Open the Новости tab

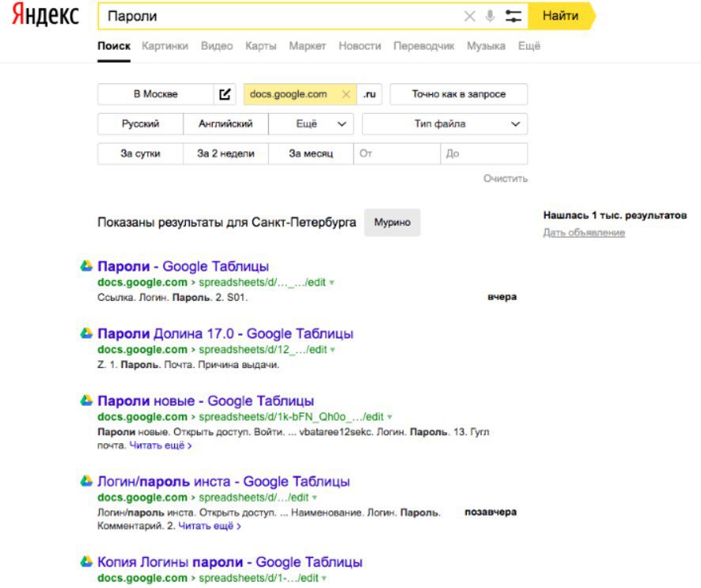click(x=359, y=46)
